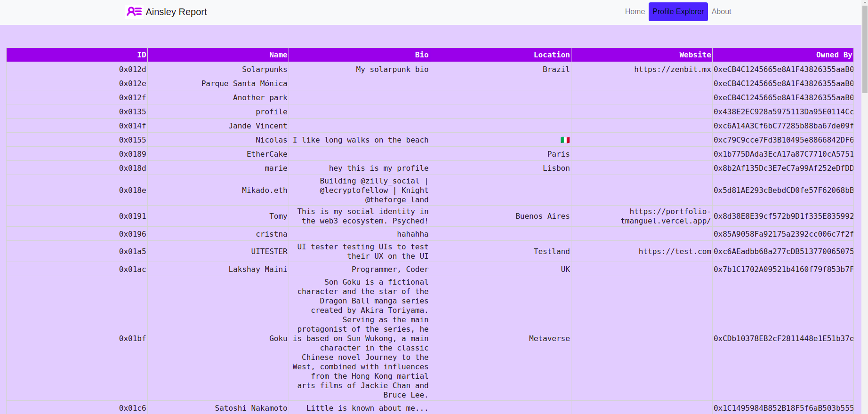
Task: Click the Ainsley Report logo icon
Action: [134, 11]
